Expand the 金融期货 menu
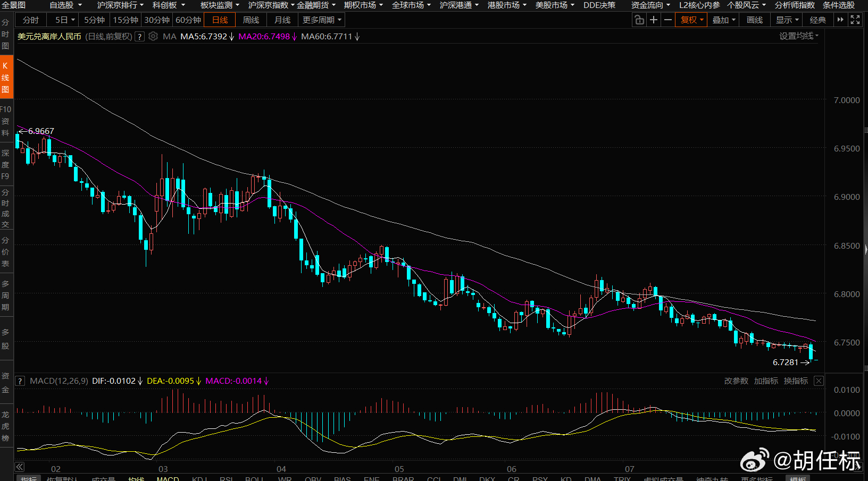 [316, 5]
